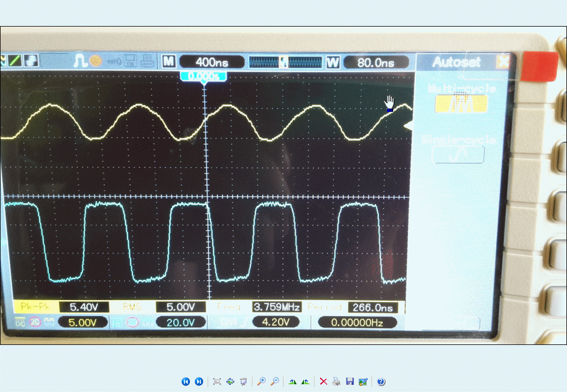
Task: Click the 0.000s trigger position marker
Action: [x=204, y=76]
